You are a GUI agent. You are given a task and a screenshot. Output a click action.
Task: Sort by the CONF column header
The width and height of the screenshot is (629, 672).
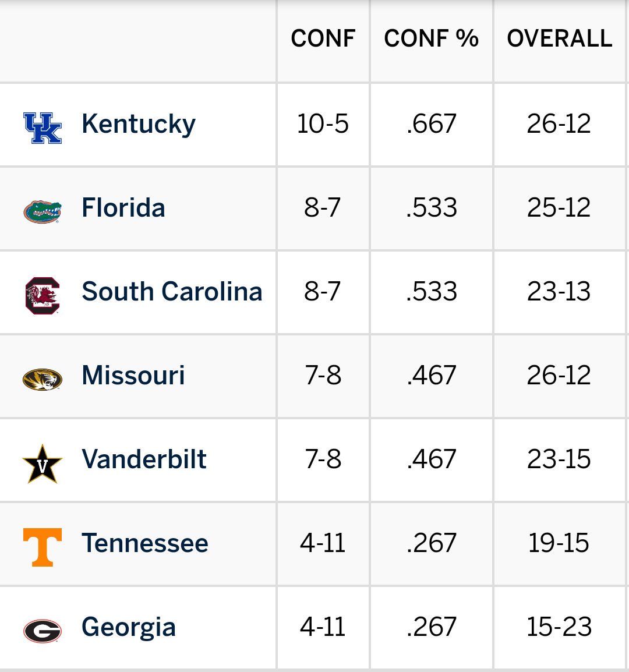(323, 38)
